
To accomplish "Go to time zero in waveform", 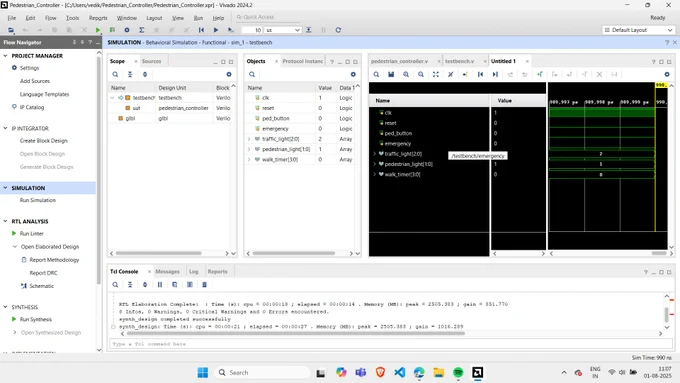I will point(480,74).
